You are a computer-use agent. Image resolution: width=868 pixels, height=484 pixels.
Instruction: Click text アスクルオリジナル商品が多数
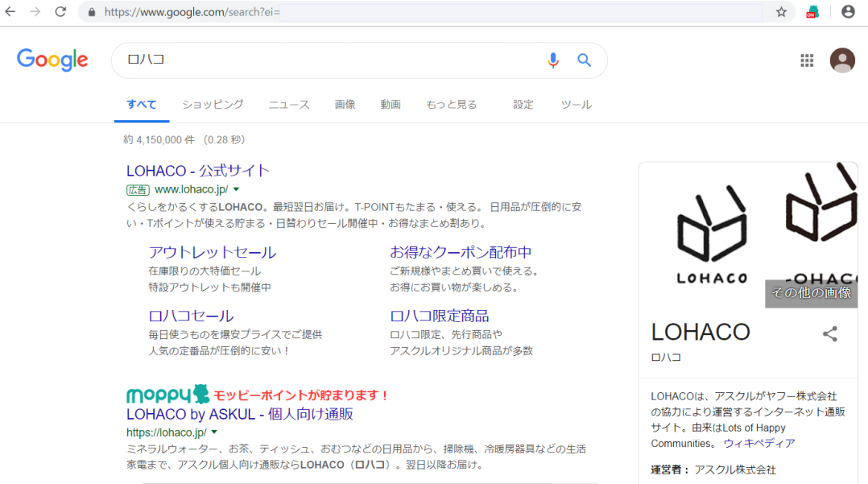461,351
